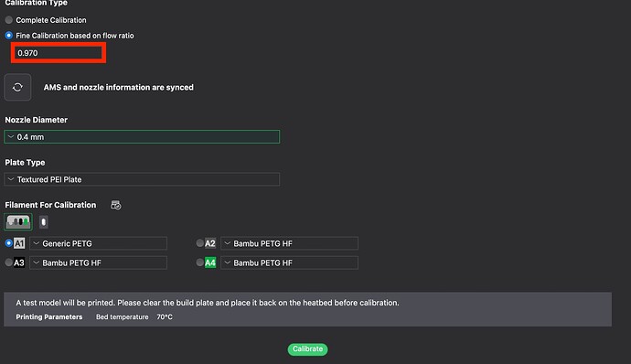Open the filament history icon
The width and height of the screenshot is (631, 364).
click(116, 205)
